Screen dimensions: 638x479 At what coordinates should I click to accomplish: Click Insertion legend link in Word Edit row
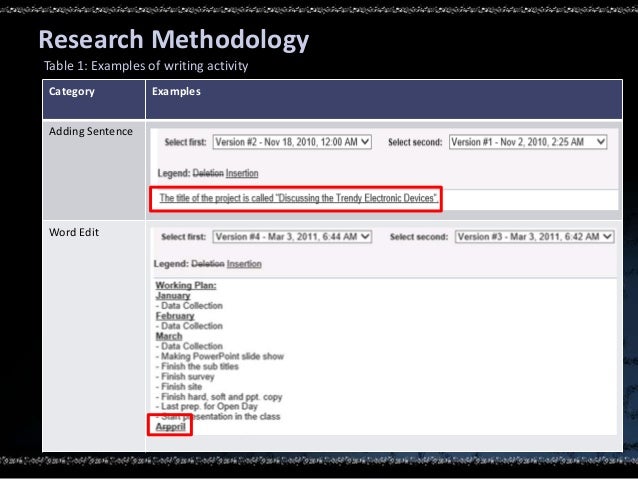point(244,264)
